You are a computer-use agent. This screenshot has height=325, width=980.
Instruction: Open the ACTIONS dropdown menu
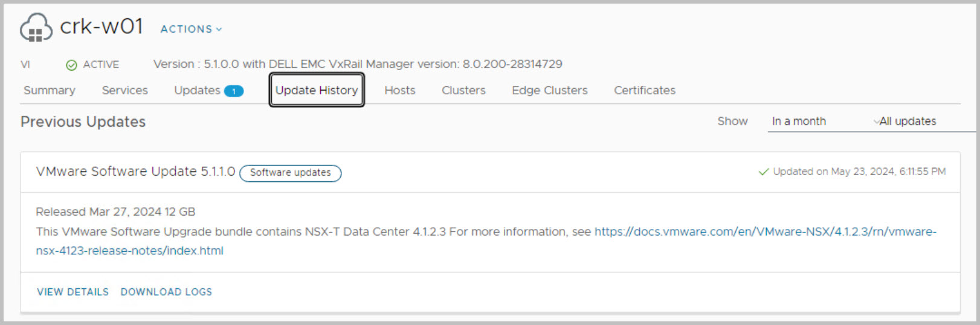tap(191, 29)
